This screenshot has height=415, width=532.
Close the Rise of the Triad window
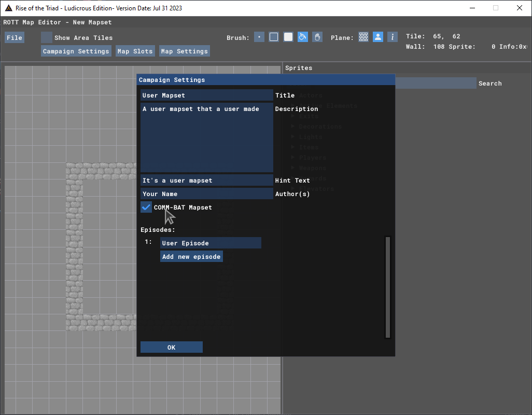520,8
